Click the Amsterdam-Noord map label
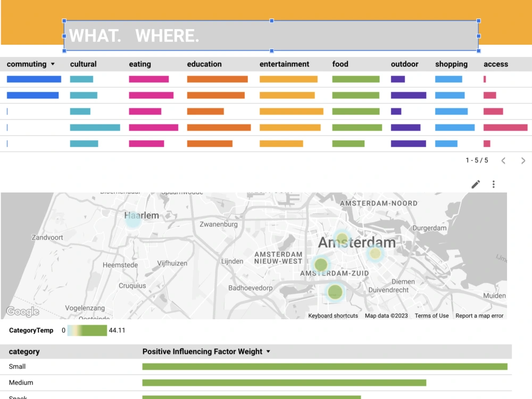 379,203
